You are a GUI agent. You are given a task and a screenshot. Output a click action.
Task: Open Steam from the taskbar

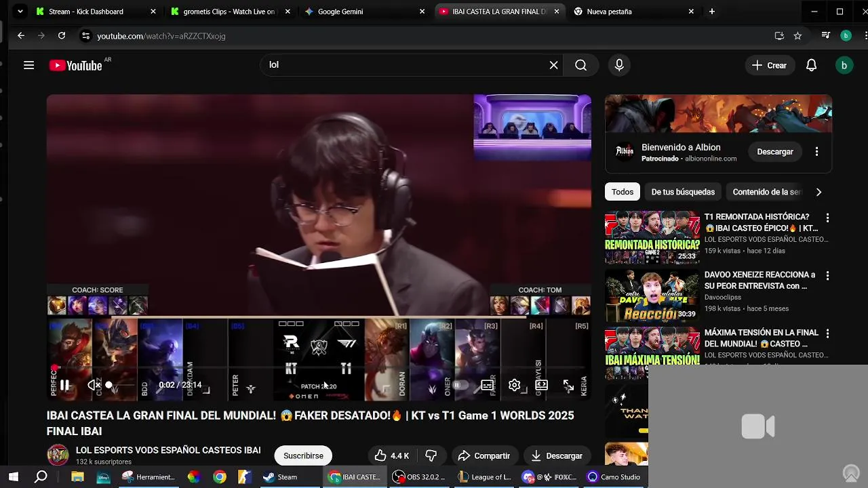tap(281, 477)
